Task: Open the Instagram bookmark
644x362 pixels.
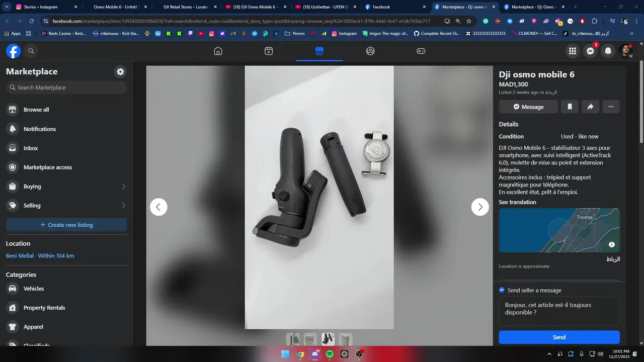Action: point(344,33)
